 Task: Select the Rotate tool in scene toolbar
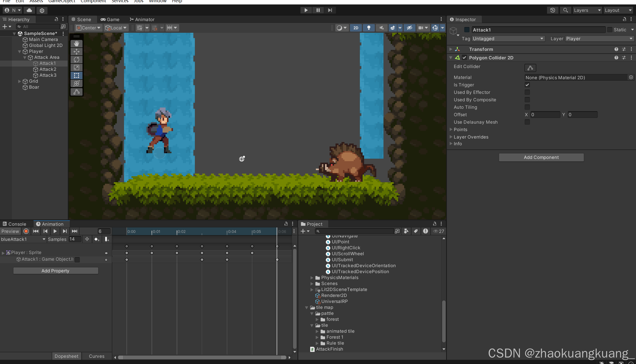[x=77, y=60]
